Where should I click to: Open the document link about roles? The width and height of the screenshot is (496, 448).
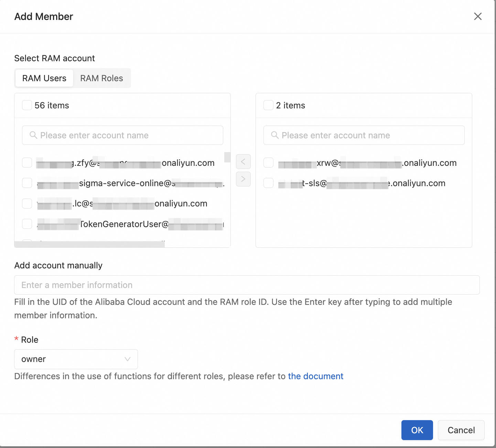315,376
